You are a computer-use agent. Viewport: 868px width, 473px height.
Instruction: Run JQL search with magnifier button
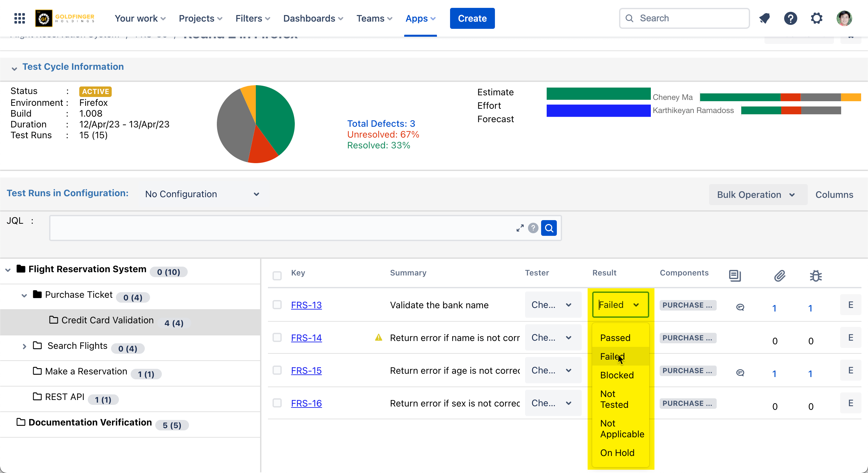(549, 228)
